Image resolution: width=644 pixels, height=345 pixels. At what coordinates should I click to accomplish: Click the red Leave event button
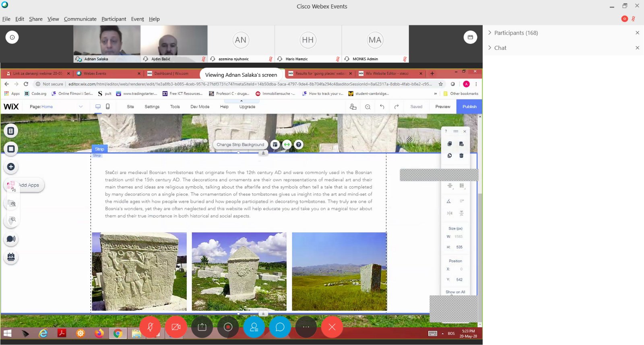click(x=332, y=327)
